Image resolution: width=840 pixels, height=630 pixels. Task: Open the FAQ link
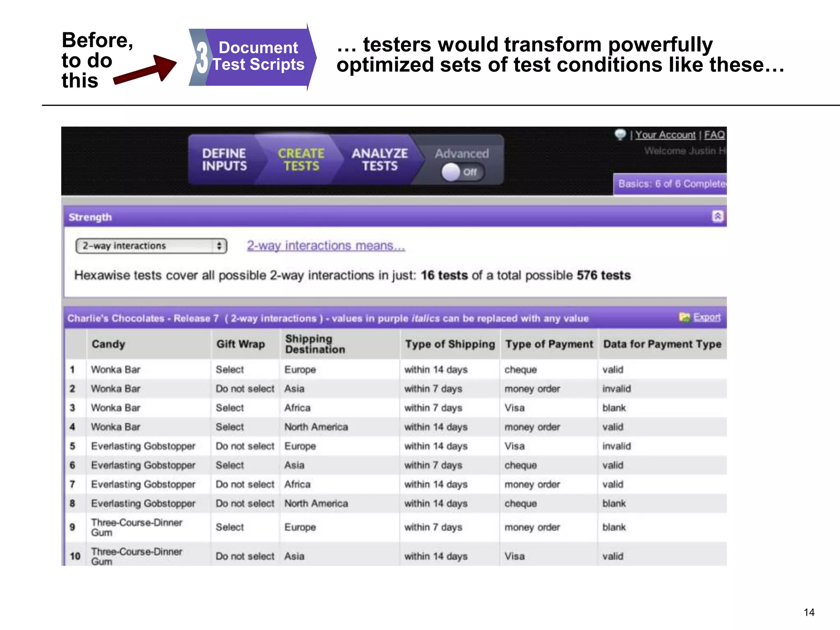pyautogui.click(x=714, y=135)
